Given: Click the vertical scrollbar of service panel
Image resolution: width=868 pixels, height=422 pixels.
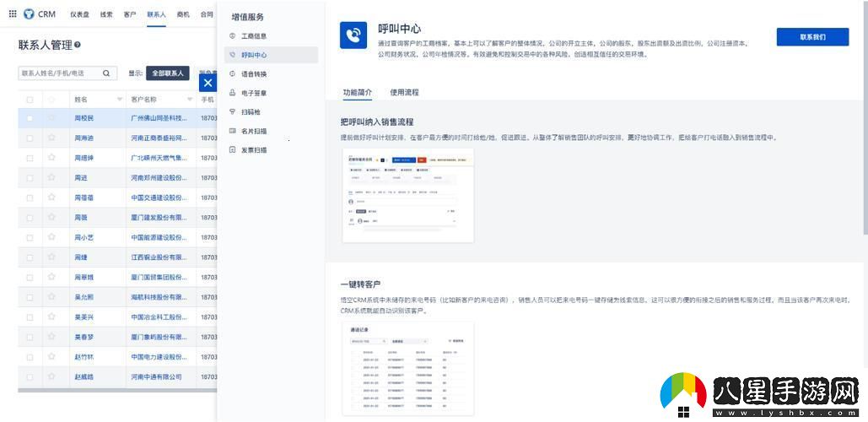Looking at the screenshot, I should [x=865, y=116].
